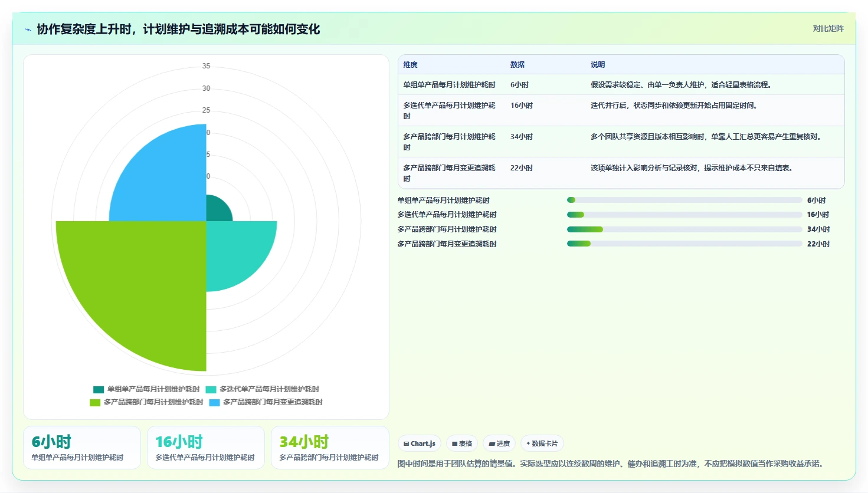
Task: Click the 25 axis label on chart
Action: (206, 110)
